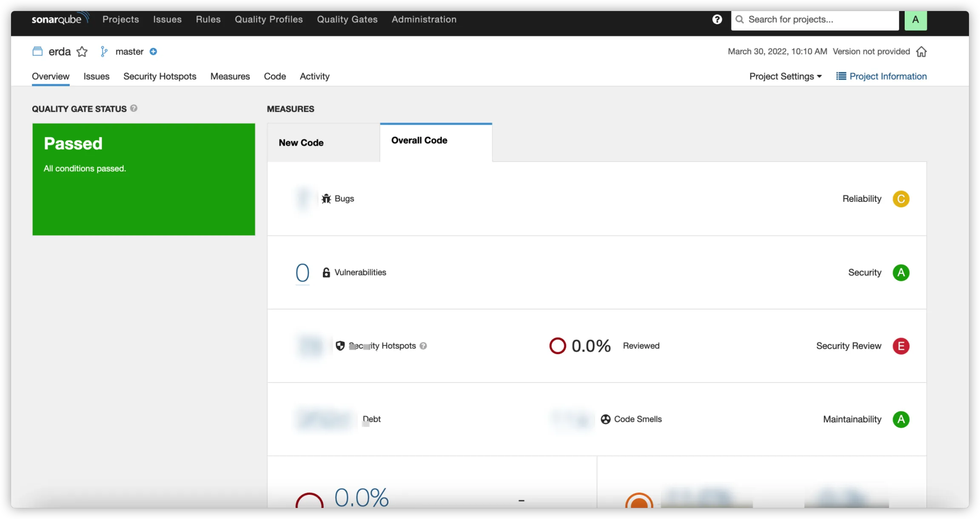Click the Quality Gate Status help icon
The image size is (980, 519).
click(134, 108)
